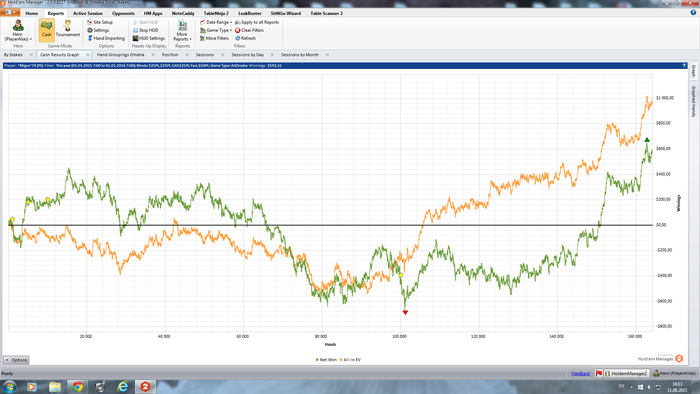Select the Reports ribbon tab

coord(56,13)
